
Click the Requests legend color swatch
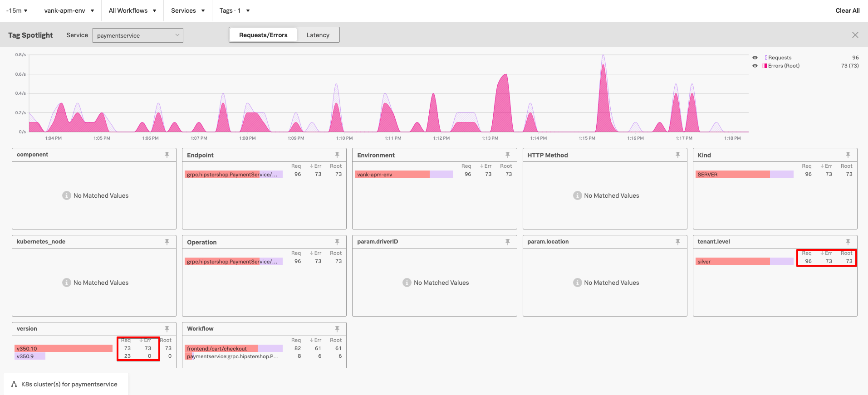766,58
